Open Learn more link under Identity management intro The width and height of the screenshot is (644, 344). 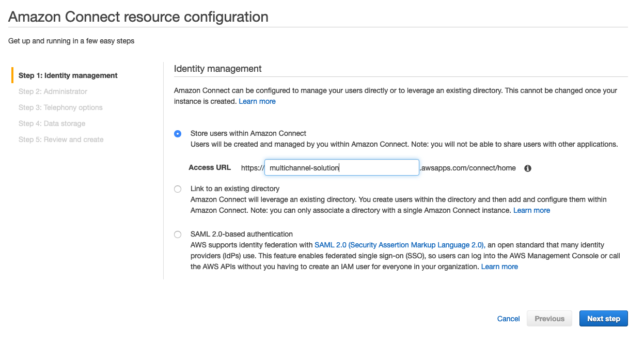257,101
